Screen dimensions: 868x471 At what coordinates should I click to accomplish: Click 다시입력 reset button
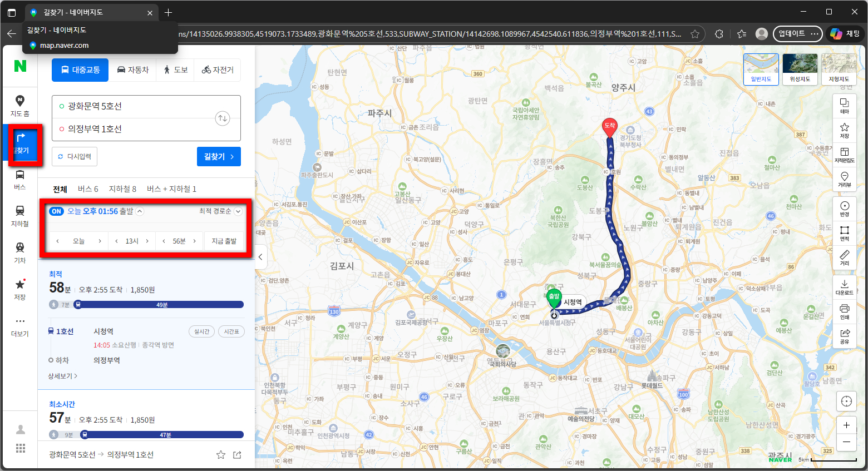75,157
